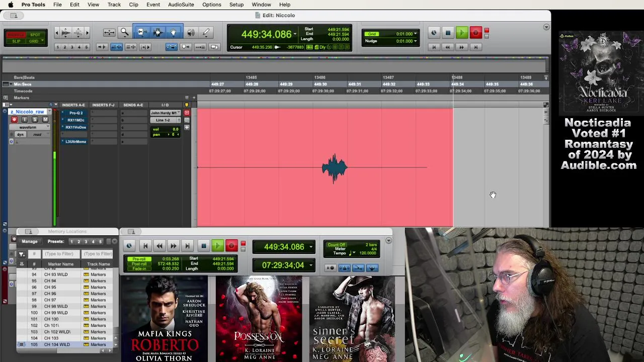
Task: Click the filter icon in Memory Locations
Action: coord(22,254)
